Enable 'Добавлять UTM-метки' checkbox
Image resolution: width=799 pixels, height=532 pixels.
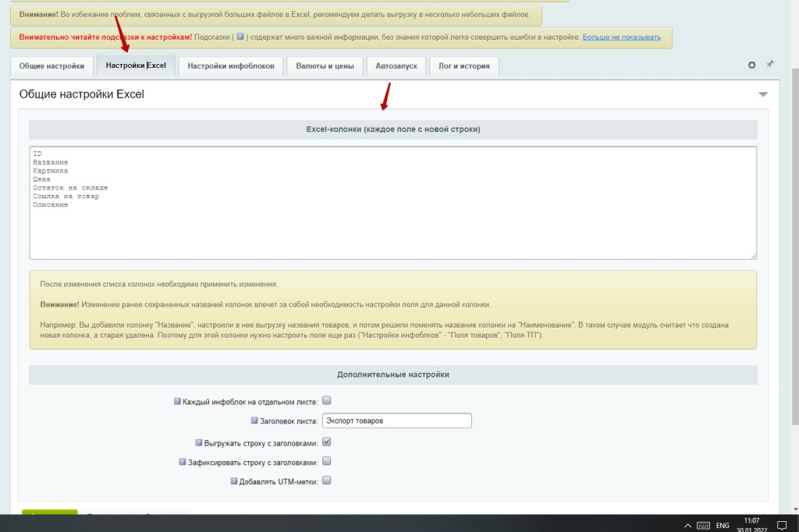[327, 480]
